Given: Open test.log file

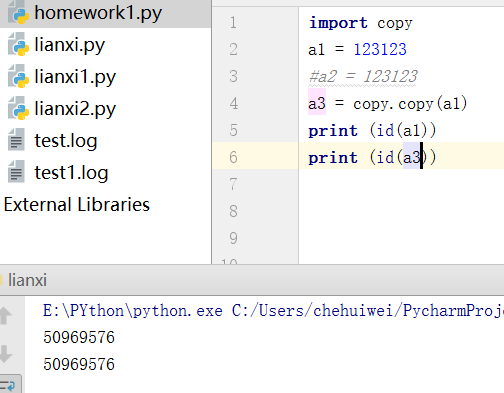Looking at the screenshot, I should pos(66,141).
